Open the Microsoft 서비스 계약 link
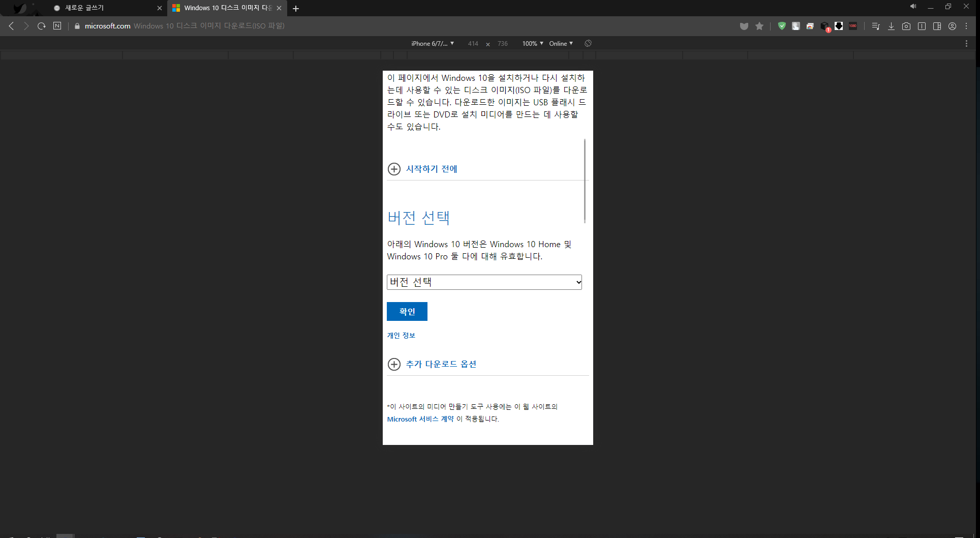 [x=420, y=419]
